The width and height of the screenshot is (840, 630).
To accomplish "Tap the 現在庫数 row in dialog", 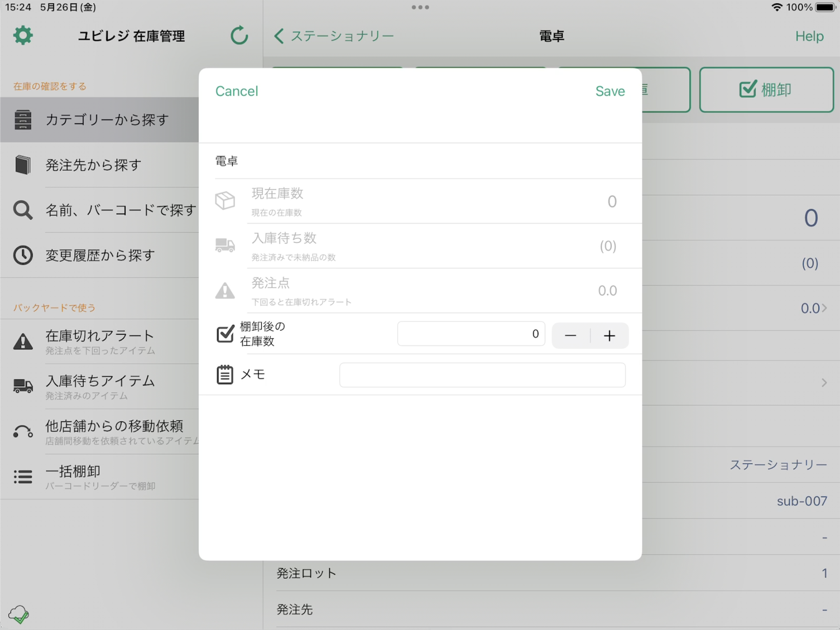I will [420, 201].
